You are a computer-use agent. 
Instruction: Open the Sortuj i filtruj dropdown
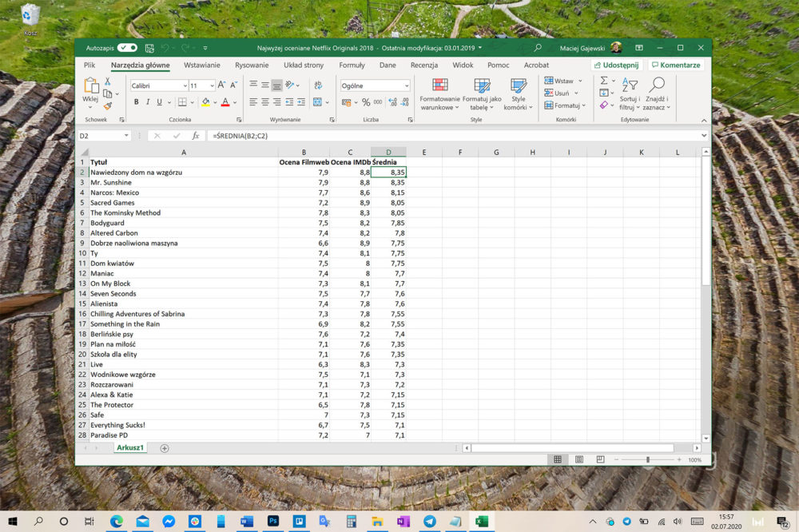click(630, 93)
